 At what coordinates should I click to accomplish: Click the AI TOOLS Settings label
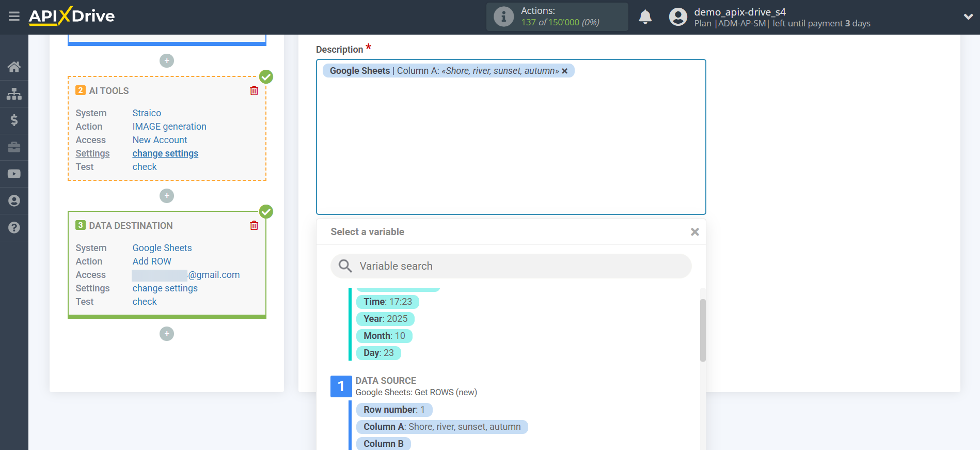point(92,153)
